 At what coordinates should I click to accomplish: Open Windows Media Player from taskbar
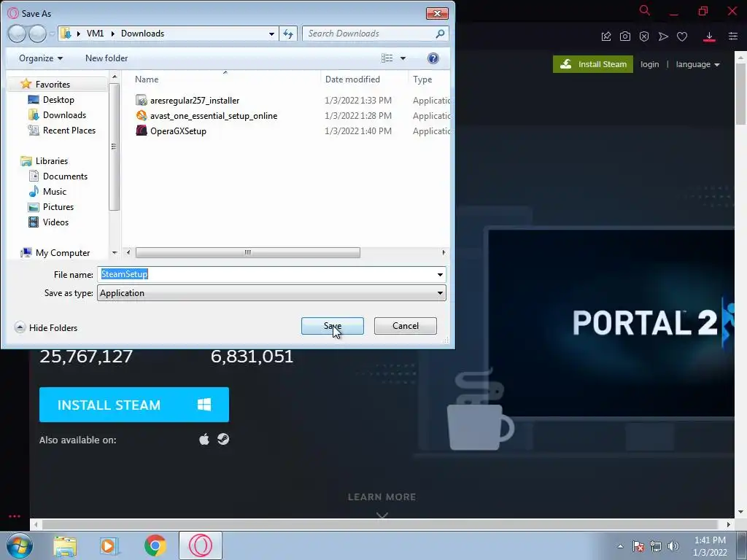(109, 545)
